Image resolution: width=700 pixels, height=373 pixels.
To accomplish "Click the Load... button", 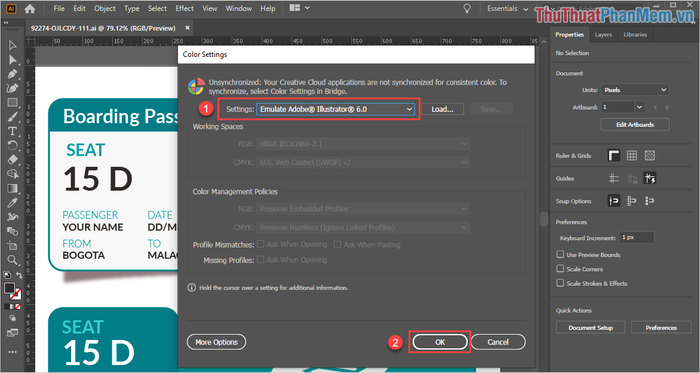I will pos(442,109).
